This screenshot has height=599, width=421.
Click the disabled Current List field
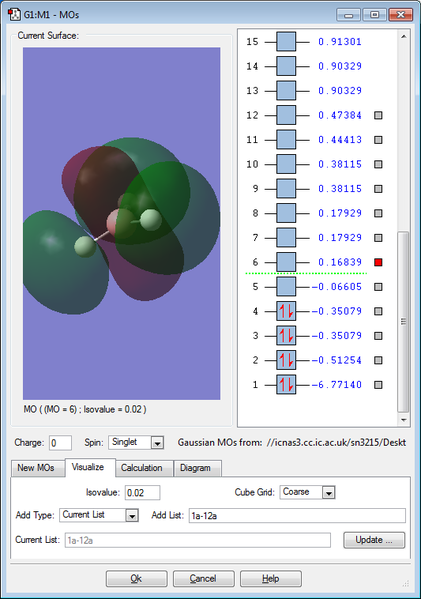pos(198,540)
